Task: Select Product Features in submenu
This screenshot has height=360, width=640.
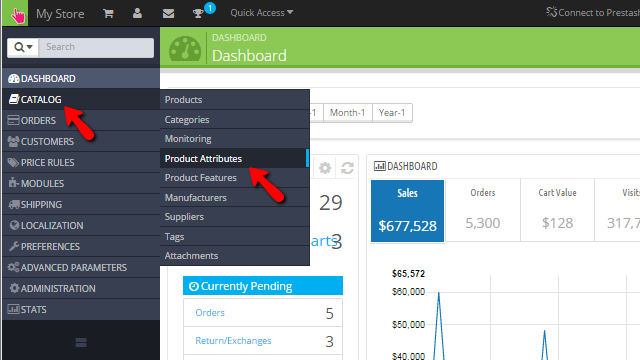Action: [x=235, y=178]
